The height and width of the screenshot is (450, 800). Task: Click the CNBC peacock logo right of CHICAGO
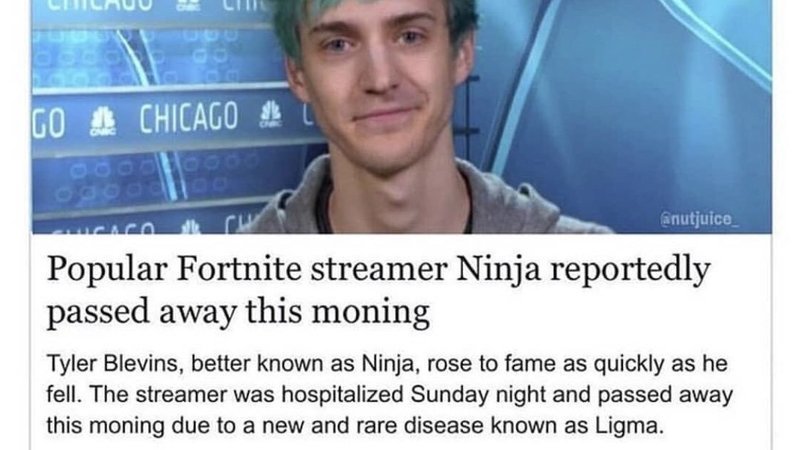[270, 114]
